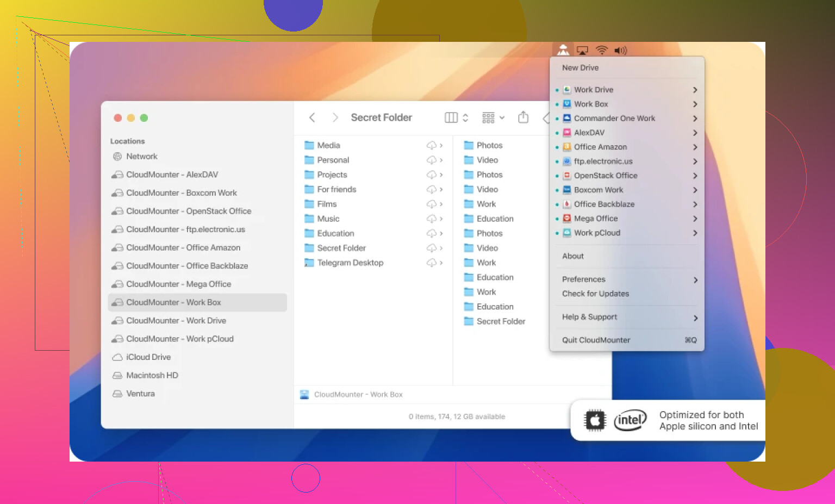Click the Share icon in Finder toolbar
The height and width of the screenshot is (504, 835).
pos(523,117)
